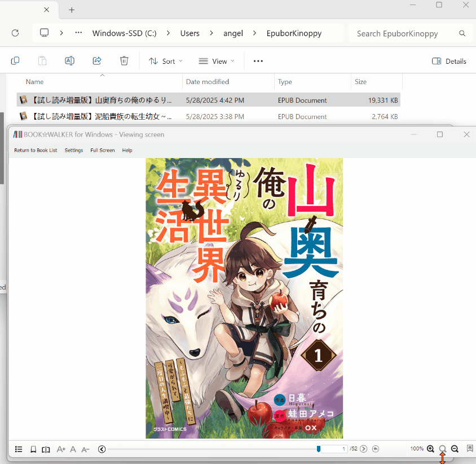Sort by the Type column header
The height and width of the screenshot is (464, 476).
pos(285,82)
